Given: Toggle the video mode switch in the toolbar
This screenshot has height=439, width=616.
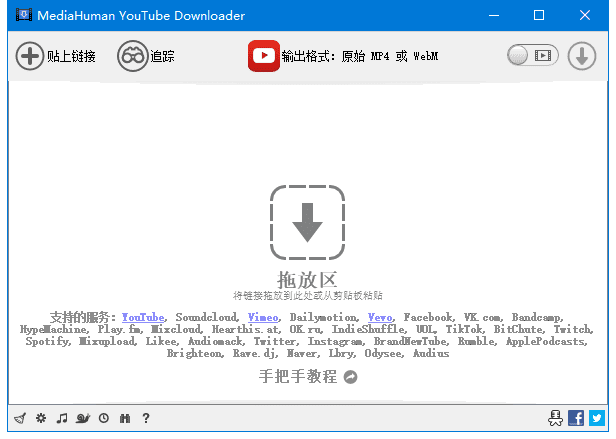Looking at the screenshot, I should point(532,57).
